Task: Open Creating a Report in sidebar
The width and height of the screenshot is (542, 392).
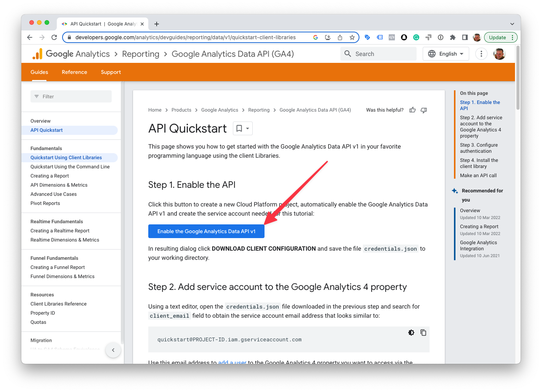Action: pos(50,176)
